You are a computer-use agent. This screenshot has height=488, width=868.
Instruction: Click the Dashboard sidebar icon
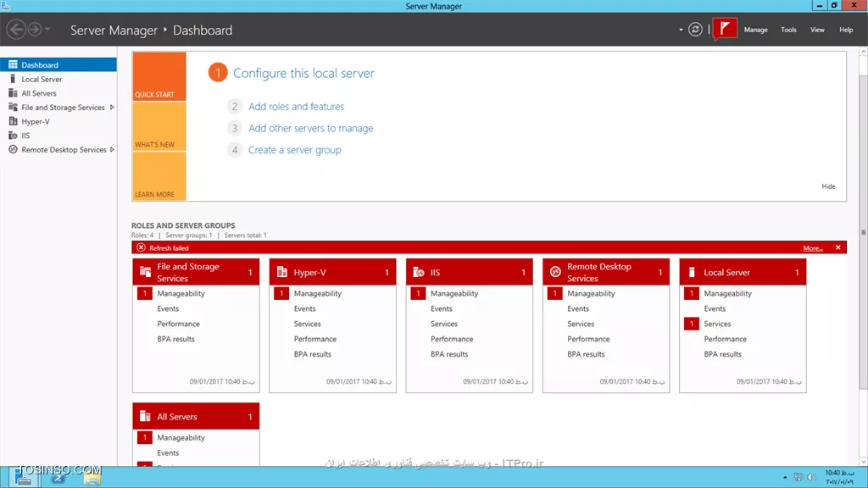[x=13, y=64]
